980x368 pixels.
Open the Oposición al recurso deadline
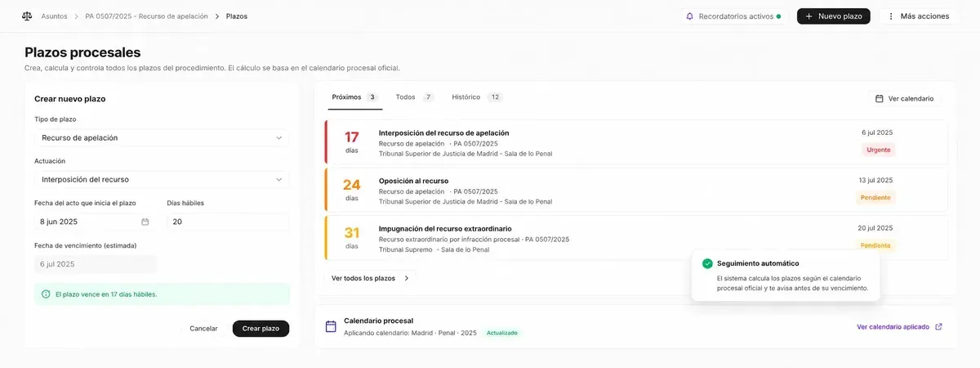[x=636, y=191]
